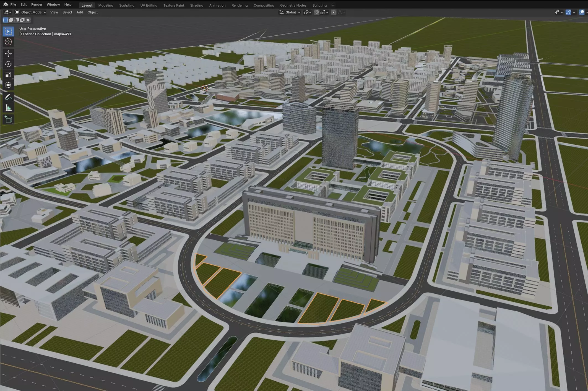Switch to the Rendering workspace tab
Screen dimensions: 588x391
(240, 5)
